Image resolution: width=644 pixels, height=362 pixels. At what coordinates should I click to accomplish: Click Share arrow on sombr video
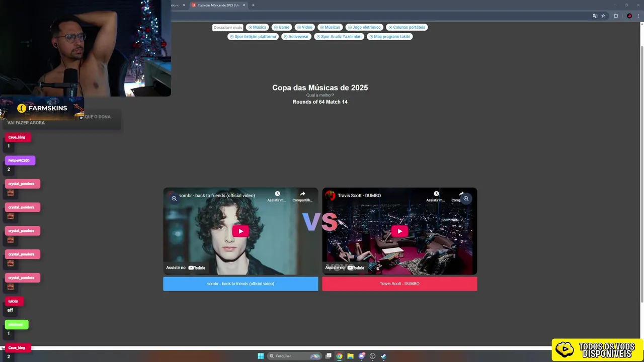pyautogui.click(x=302, y=194)
